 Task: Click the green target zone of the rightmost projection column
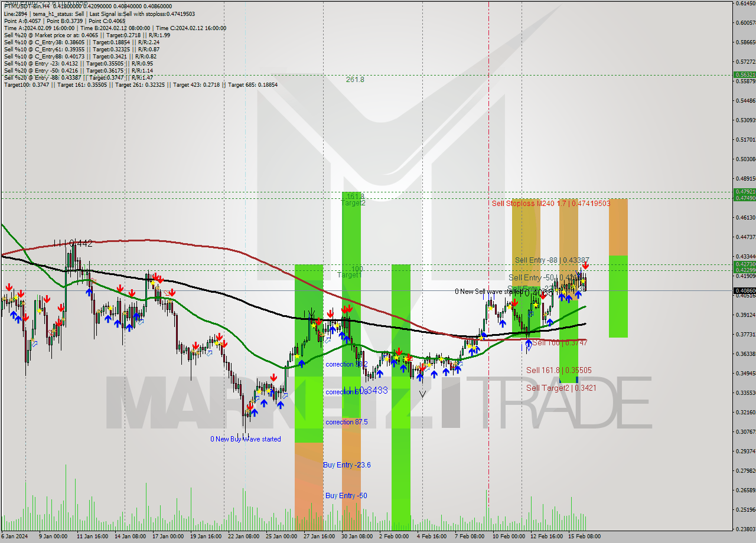pos(618,296)
